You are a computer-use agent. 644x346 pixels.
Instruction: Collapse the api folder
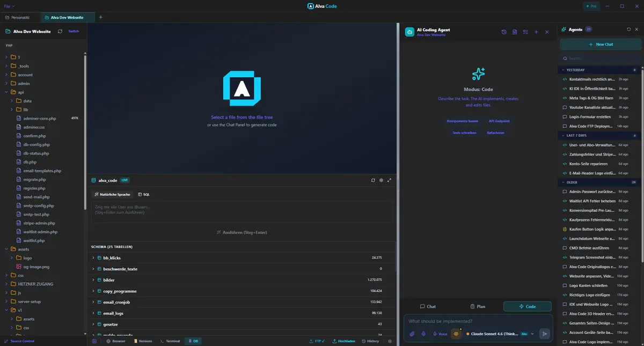tap(42, 92)
